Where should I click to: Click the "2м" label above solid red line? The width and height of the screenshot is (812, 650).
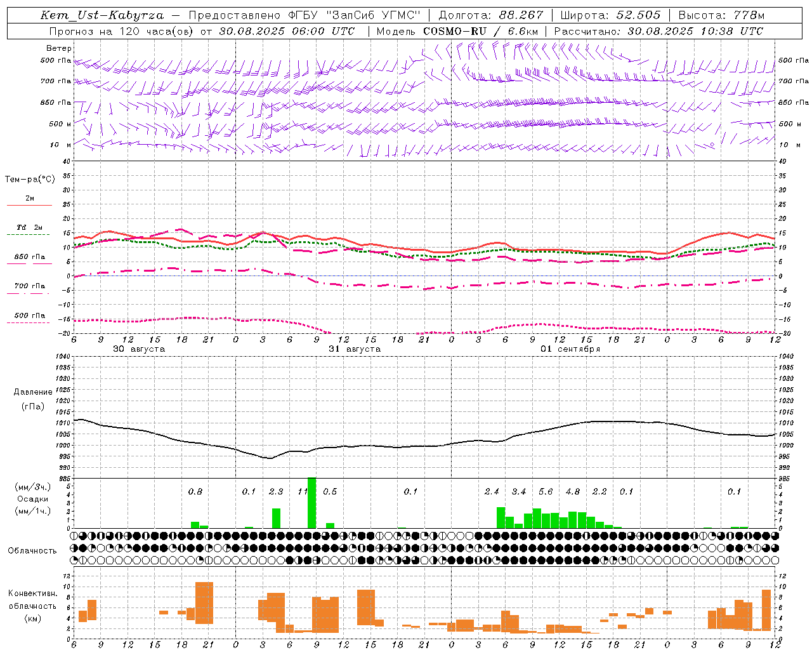pos(30,198)
